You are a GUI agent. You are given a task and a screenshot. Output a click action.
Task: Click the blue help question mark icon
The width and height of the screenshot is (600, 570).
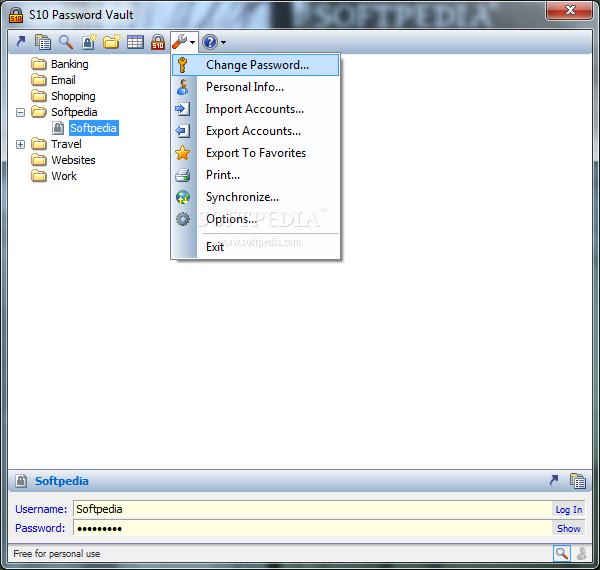pos(210,42)
